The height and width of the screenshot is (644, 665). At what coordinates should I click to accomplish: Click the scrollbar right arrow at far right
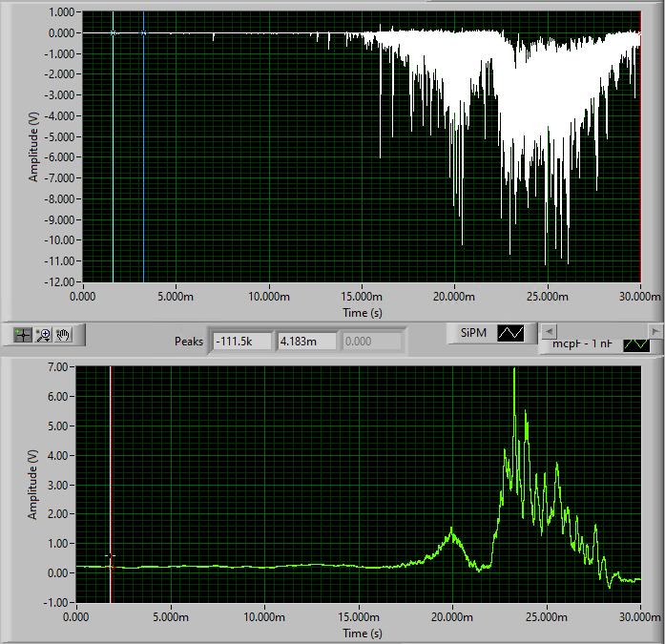pyautogui.click(x=655, y=331)
